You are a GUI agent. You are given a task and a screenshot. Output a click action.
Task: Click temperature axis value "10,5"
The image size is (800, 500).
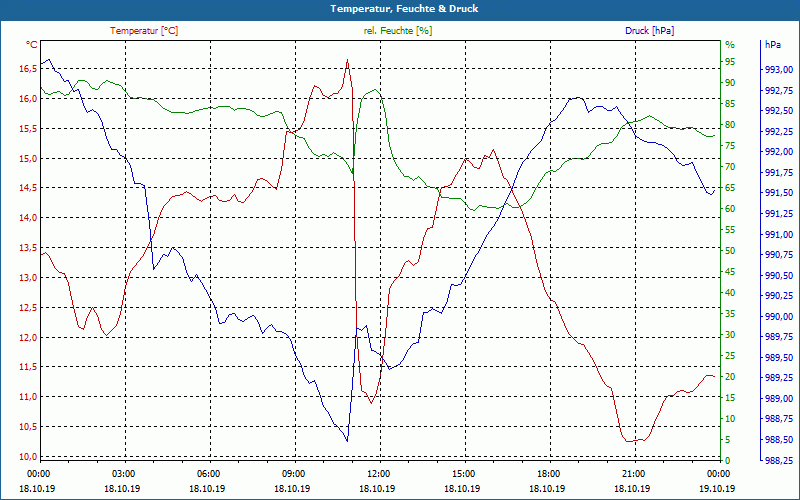click(x=29, y=427)
